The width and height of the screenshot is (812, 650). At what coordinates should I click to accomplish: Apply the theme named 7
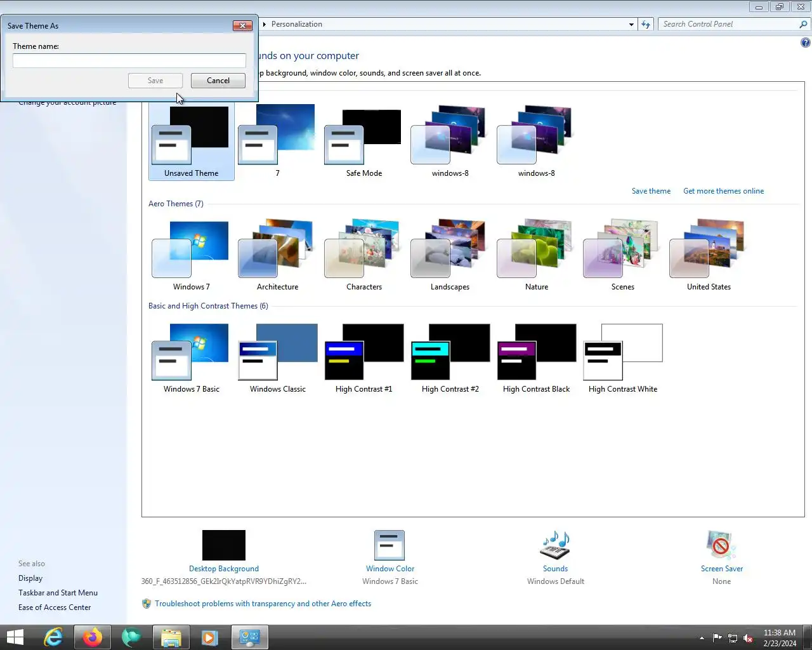pyautogui.click(x=277, y=142)
